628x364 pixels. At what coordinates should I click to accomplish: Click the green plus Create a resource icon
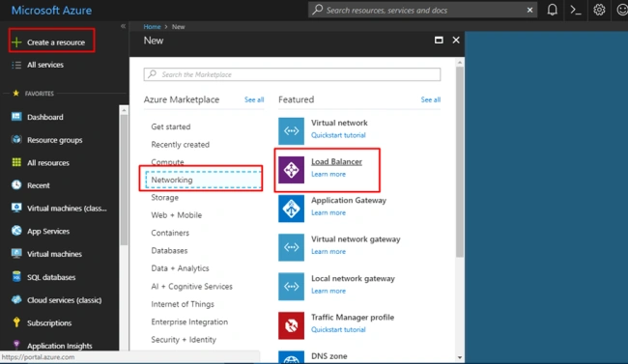click(x=16, y=42)
